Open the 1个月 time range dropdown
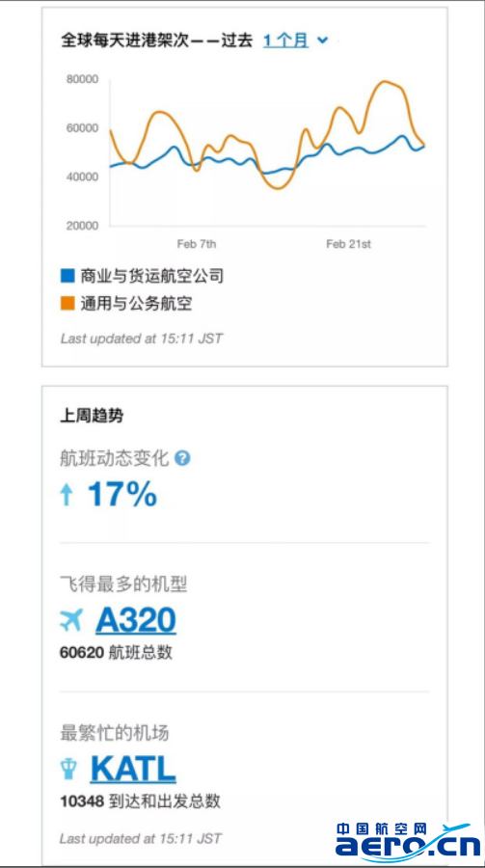This screenshot has height=868, width=485. (x=285, y=41)
